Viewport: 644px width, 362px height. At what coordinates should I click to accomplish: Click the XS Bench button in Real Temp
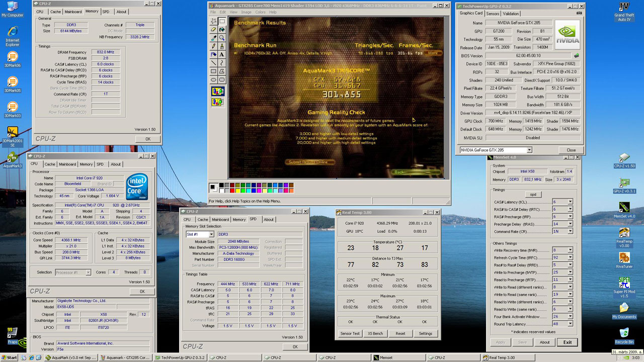tap(375, 333)
